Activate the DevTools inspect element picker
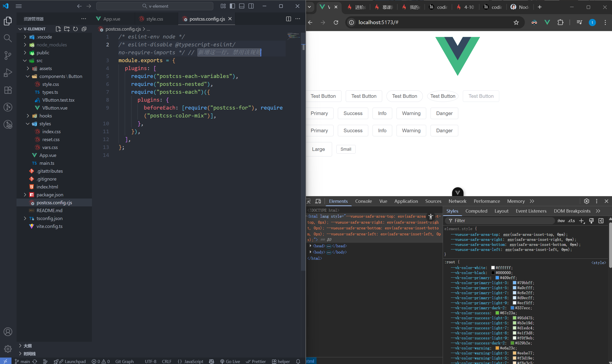This screenshot has height=364, width=612. click(x=309, y=201)
